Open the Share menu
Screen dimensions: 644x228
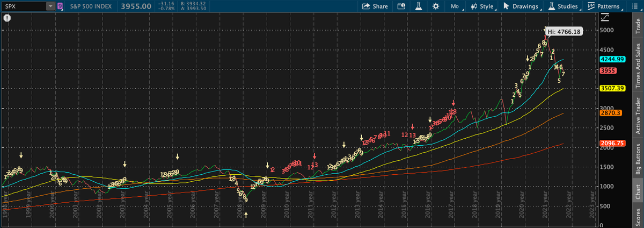point(375,6)
